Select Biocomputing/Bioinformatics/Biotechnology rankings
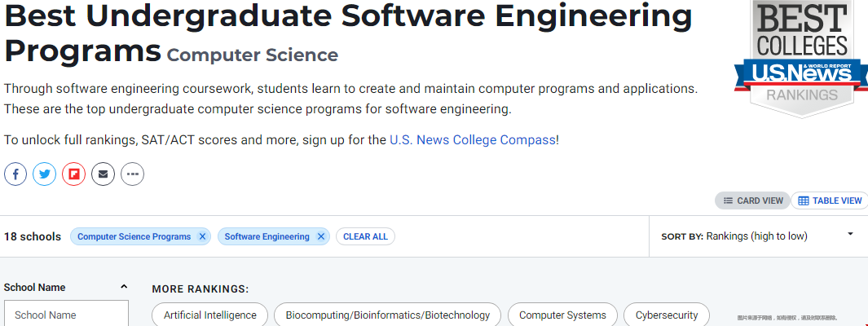The image size is (868, 326). pos(387,315)
